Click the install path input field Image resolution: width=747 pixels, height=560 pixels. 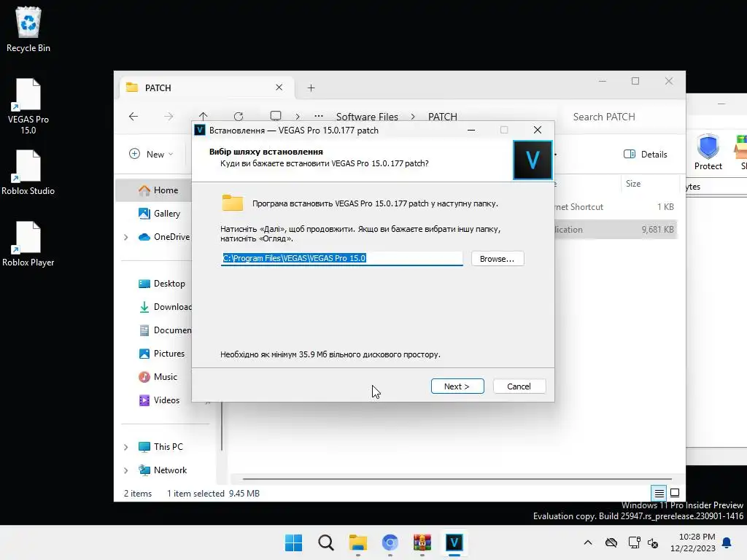(x=341, y=258)
